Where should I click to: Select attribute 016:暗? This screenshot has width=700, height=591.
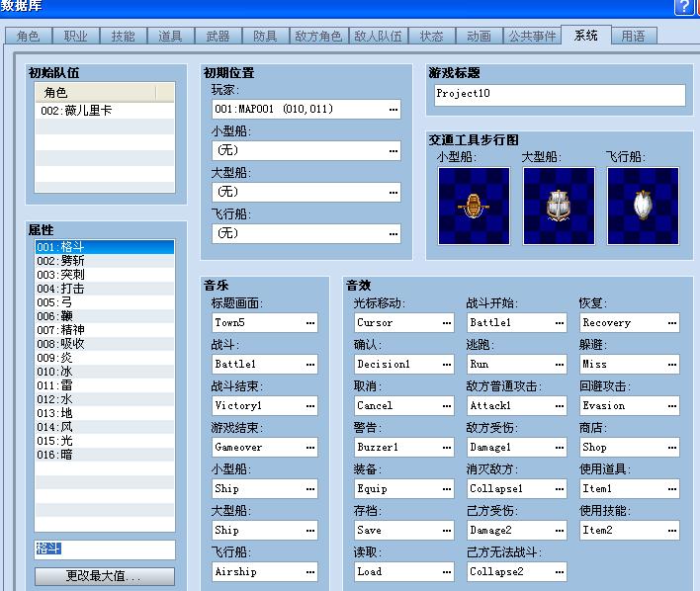pos(105,455)
